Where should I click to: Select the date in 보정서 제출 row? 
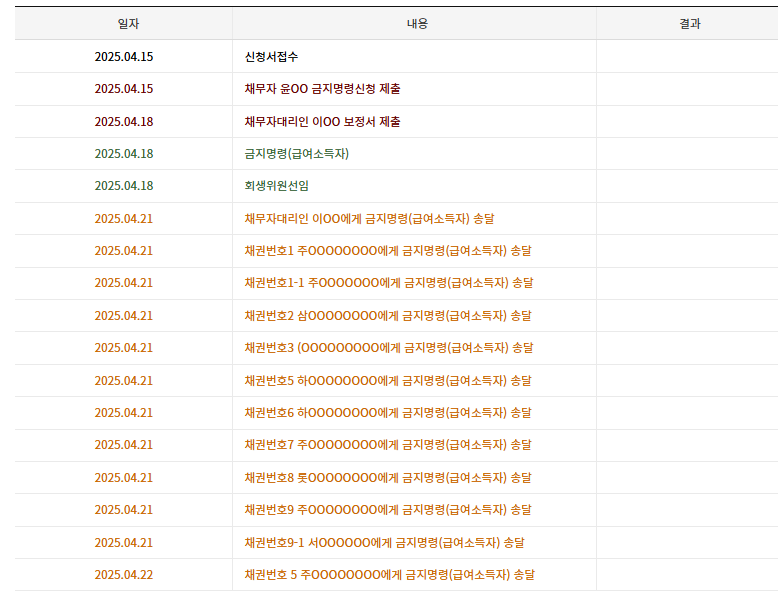coord(124,122)
